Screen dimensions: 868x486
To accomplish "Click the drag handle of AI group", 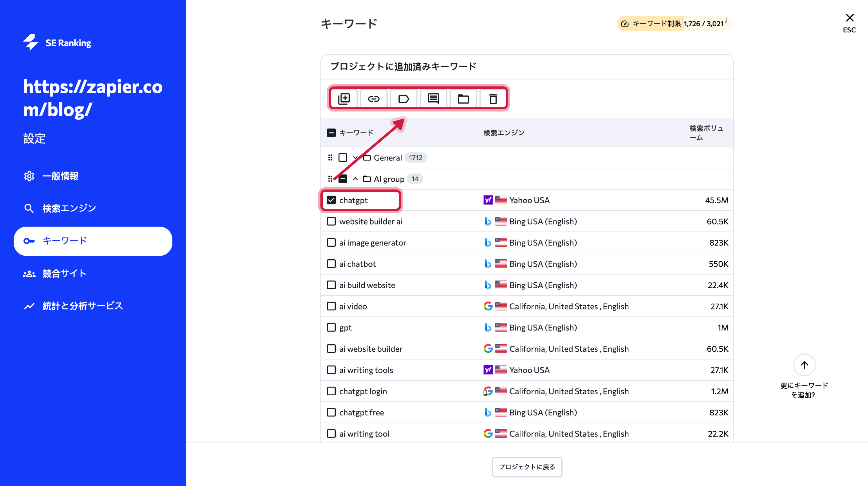I will pyautogui.click(x=330, y=179).
